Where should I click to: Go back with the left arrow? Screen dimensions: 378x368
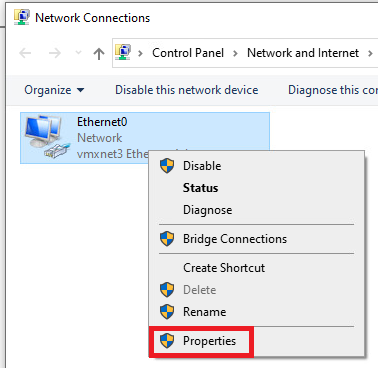coord(25,53)
